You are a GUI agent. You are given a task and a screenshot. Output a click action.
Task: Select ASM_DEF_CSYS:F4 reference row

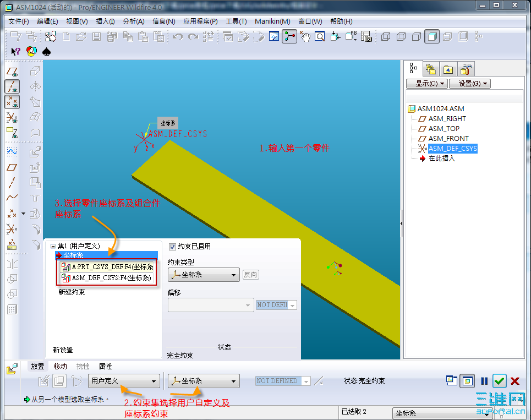106,278
